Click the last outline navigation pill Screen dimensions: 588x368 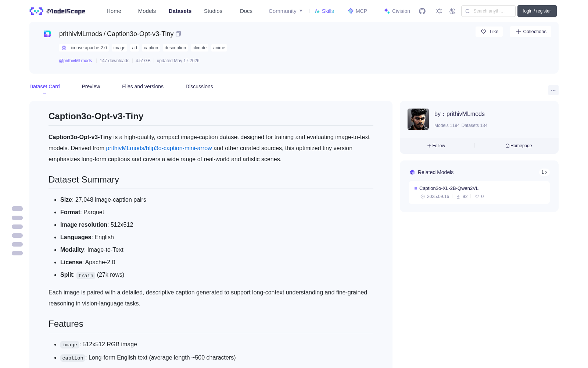[x=17, y=253]
